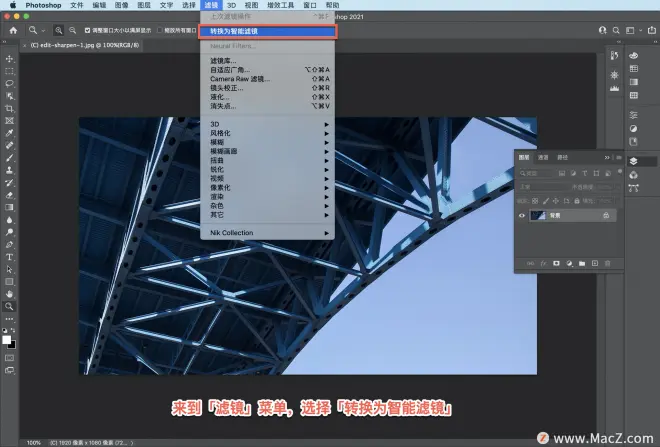Hide the 背景 layer with eye icon
The width and height of the screenshot is (660, 447).
tap(522, 216)
